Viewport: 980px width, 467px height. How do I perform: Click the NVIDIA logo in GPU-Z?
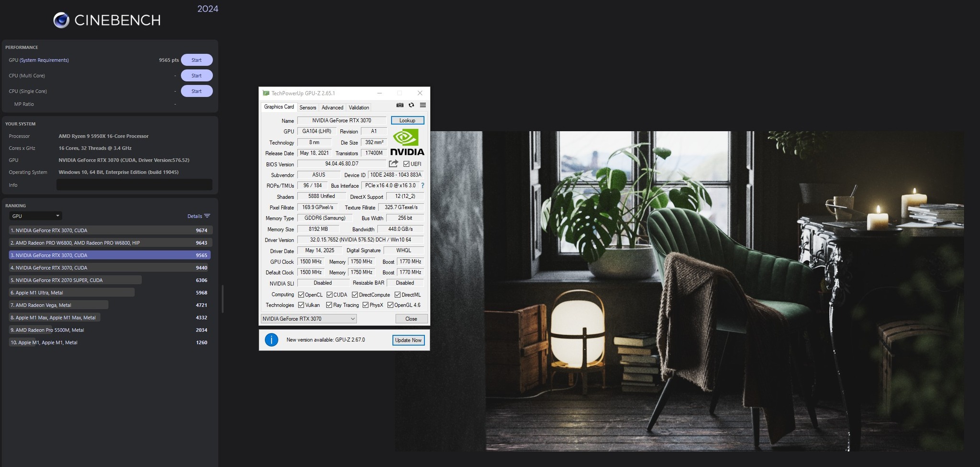point(407,142)
